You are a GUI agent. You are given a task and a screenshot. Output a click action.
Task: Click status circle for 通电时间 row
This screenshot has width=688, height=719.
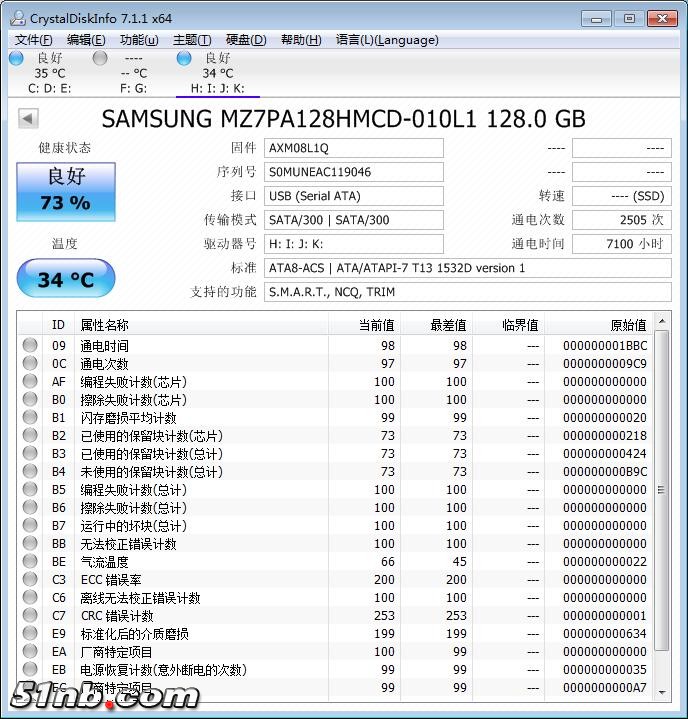click(31, 345)
